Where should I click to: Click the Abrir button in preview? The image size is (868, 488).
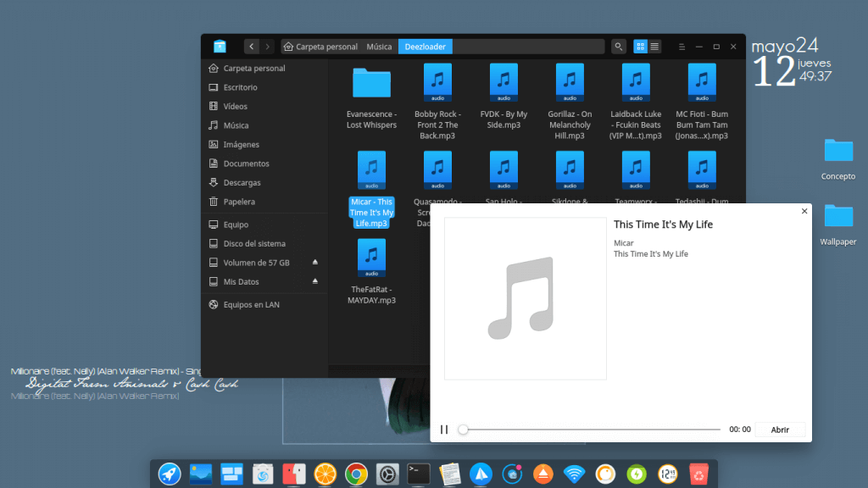[780, 430]
